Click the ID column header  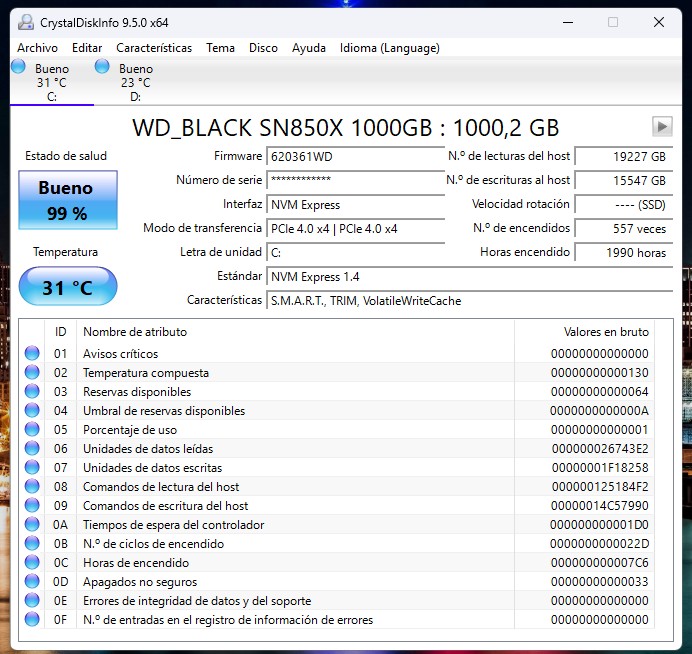click(60, 331)
